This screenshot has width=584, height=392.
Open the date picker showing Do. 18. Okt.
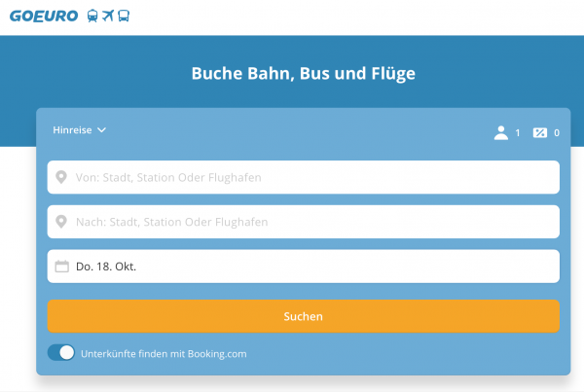click(303, 267)
